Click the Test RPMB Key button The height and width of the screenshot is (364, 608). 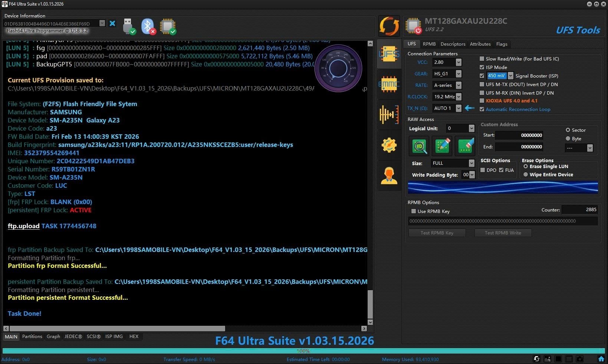click(437, 233)
